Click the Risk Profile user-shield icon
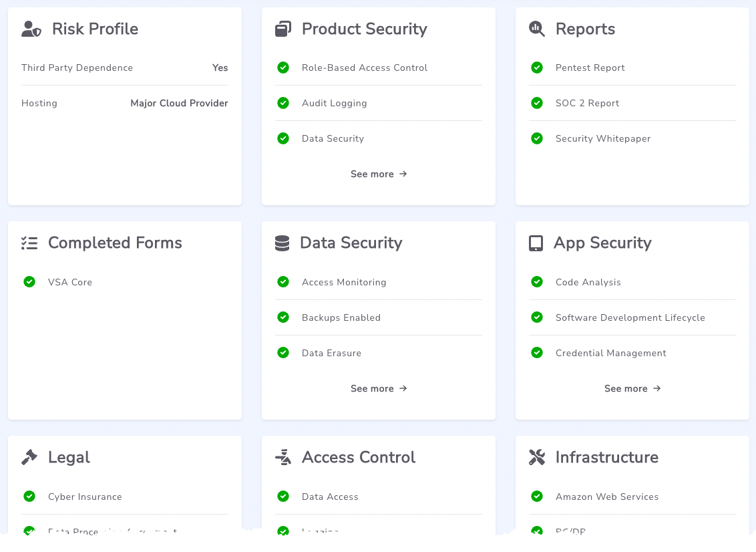The image size is (756, 552). 31,29
